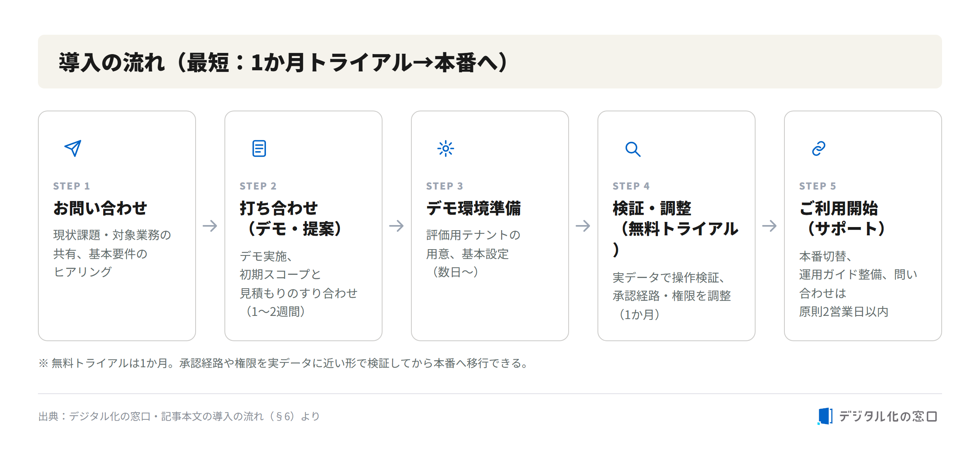
Task: Click the gear icon in Step 3
Action: tap(446, 148)
